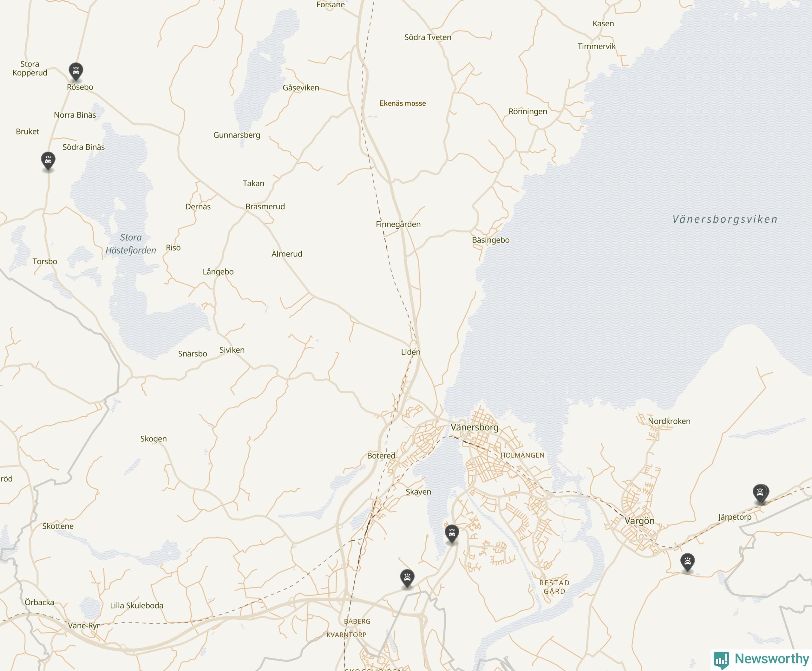
Task: Select the accident marker west of Södra Binäs
Action: (x=48, y=161)
